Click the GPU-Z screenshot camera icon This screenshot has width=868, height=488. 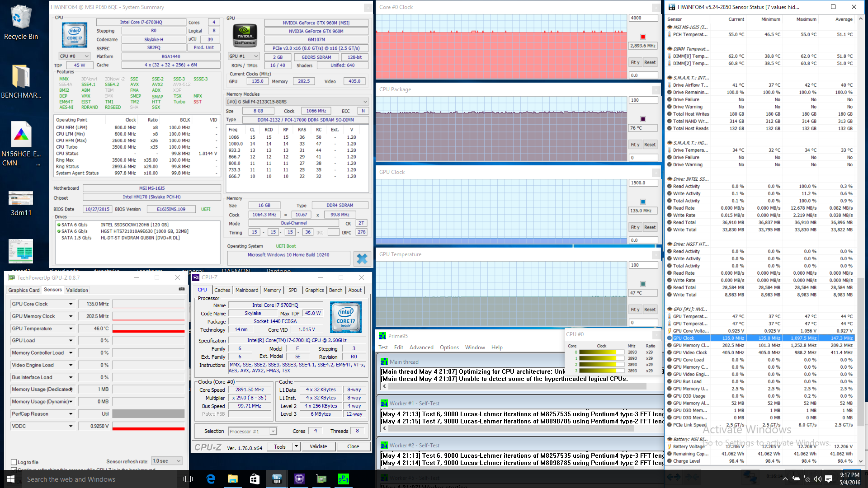point(182,289)
